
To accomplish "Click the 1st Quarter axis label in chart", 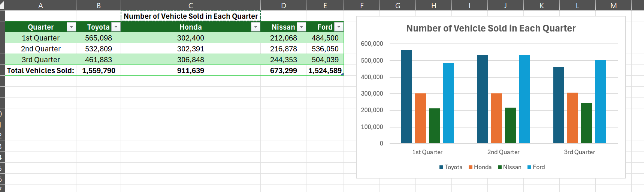I will (427, 152).
